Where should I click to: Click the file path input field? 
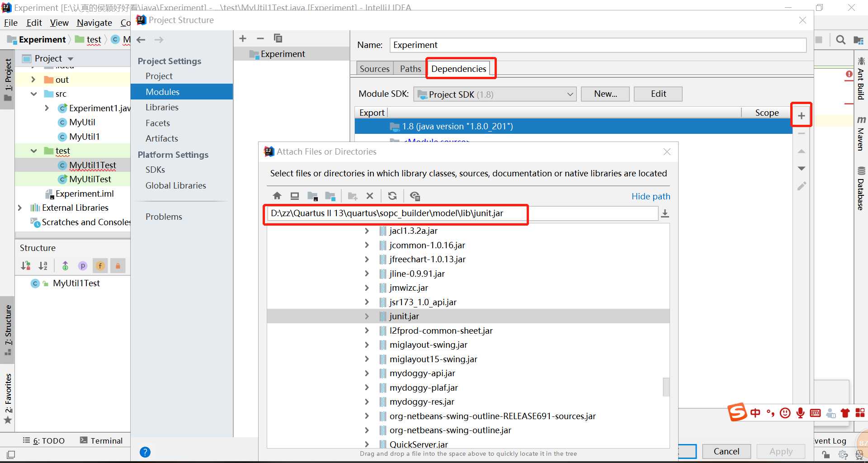(462, 213)
